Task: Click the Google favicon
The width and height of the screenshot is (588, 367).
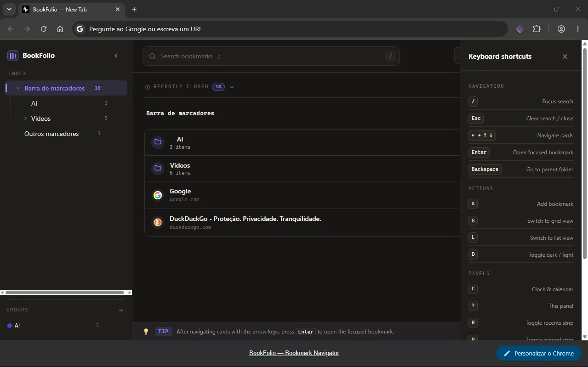Action: (x=158, y=195)
